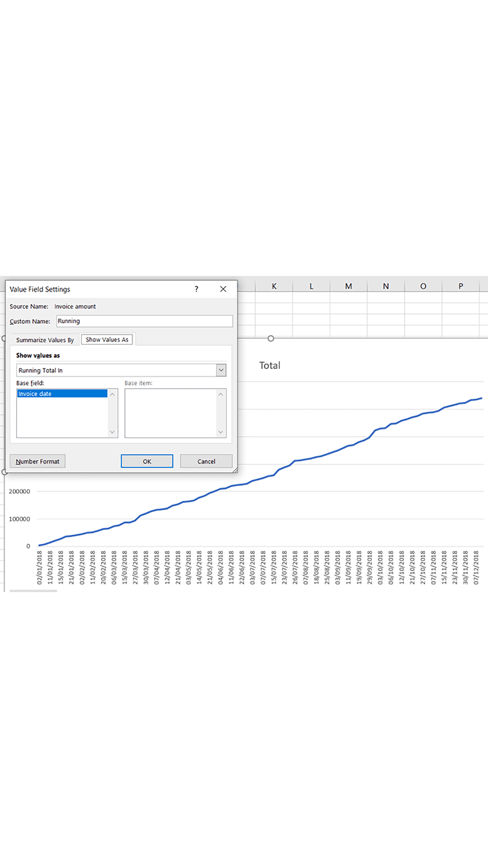Screen dimensions: 488x868
Task: Click Base item list down arrow
Action: coord(221,432)
